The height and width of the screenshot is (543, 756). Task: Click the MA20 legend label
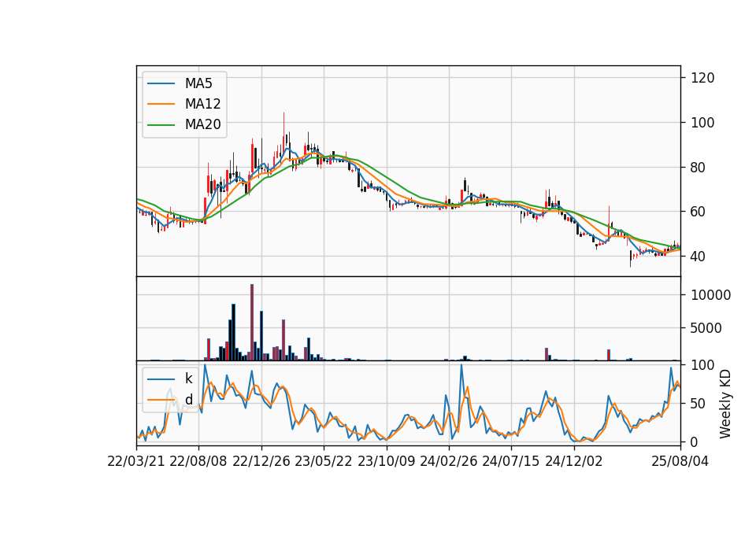202,124
